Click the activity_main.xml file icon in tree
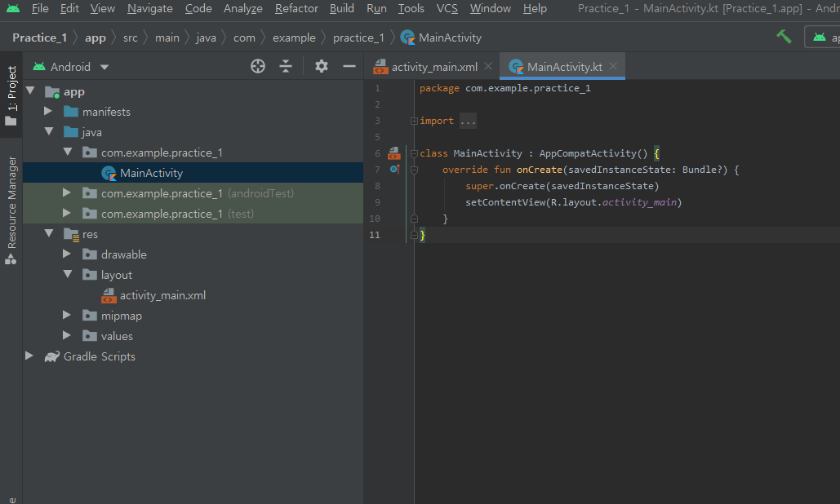Viewport: 840px width, 504px height. coord(109,295)
